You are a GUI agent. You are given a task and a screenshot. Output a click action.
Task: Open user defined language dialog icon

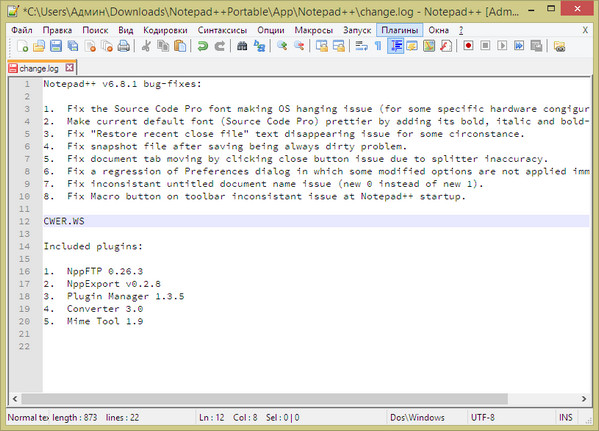(x=412, y=46)
